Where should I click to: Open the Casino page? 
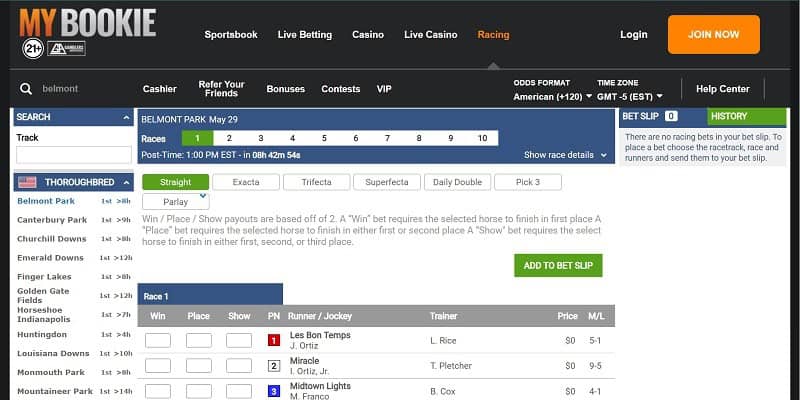(x=368, y=35)
